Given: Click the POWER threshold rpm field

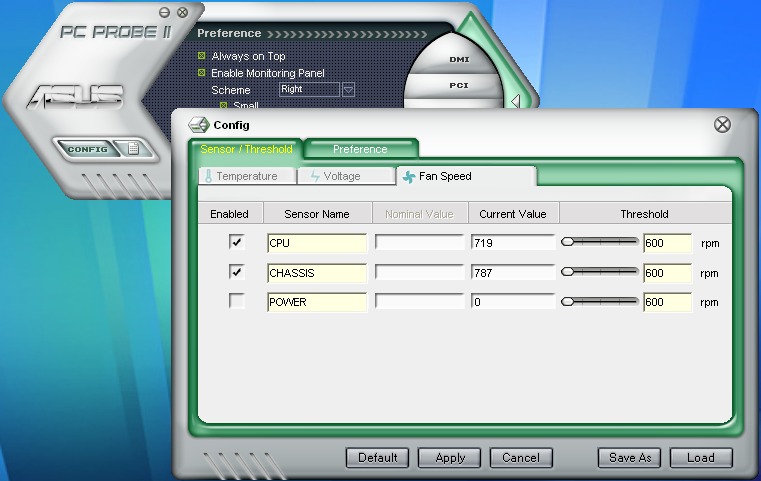Looking at the screenshot, I should click(x=667, y=302).
